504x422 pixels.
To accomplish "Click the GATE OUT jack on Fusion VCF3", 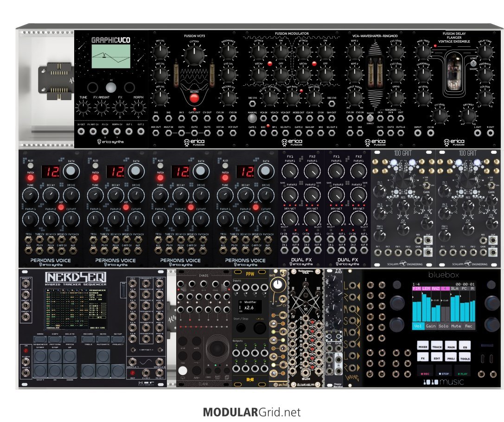I will point(194,119).
